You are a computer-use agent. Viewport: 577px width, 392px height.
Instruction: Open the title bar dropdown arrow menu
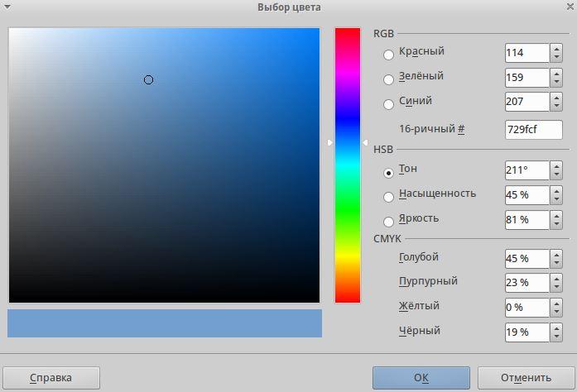(7, 7)
